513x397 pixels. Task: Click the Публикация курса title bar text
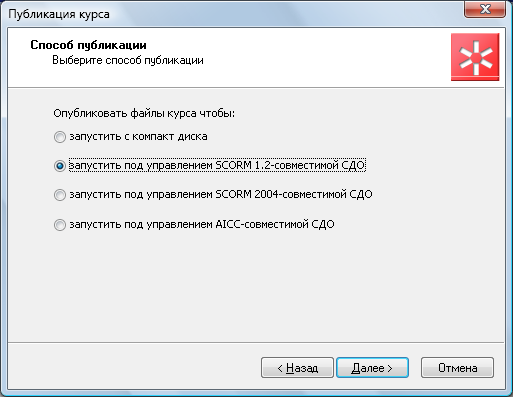(x=59, y=14)
